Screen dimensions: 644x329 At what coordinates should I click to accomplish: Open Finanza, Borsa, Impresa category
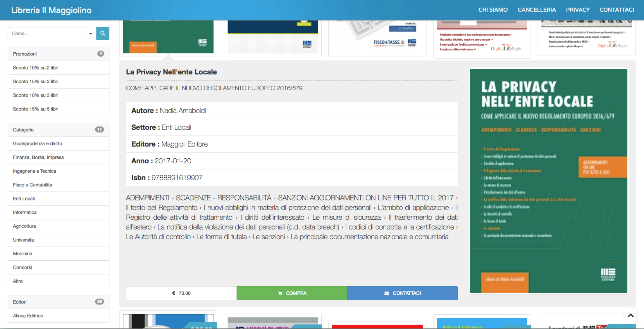coord(58,157)
